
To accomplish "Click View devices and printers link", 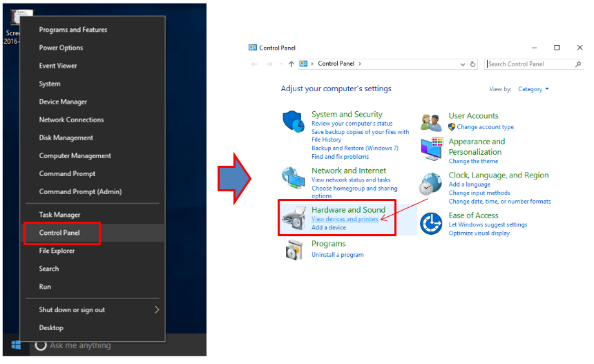I will (345, 219).
